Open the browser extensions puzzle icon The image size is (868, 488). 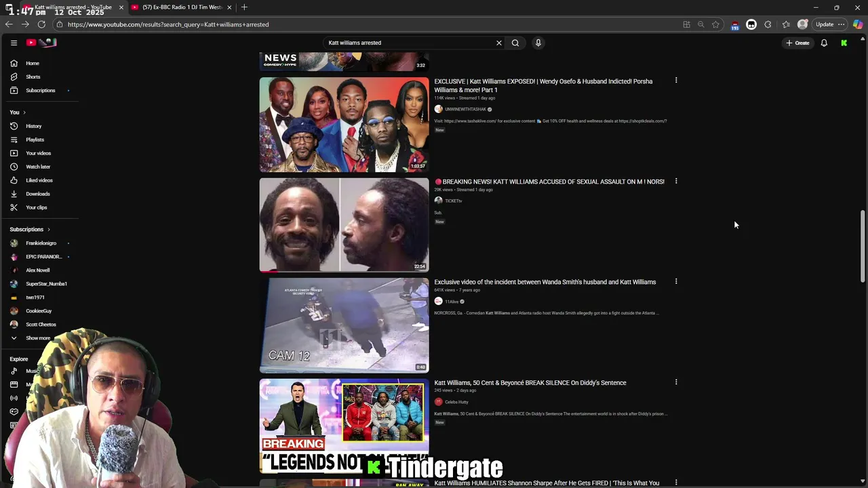click(768, 24)
